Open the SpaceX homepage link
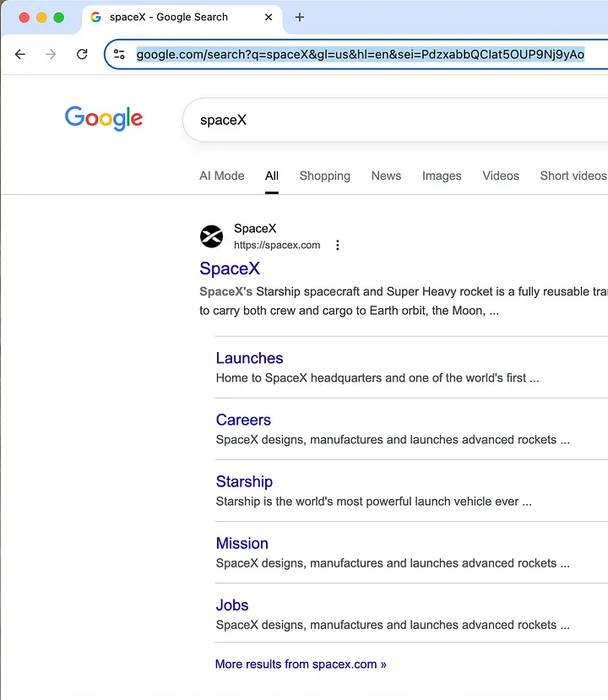The image size is (608, 700). [x=230, y=269]
